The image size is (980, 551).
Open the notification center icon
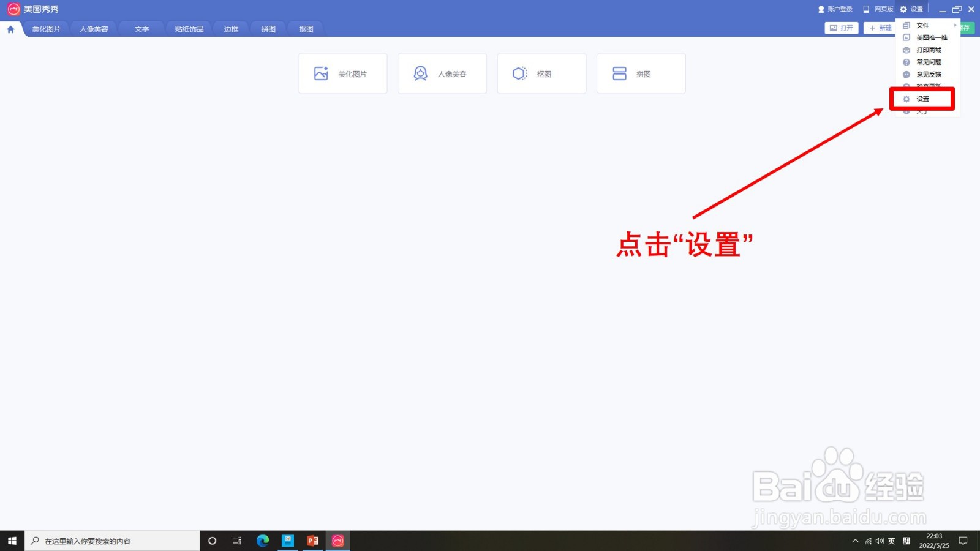coord(963,541)
